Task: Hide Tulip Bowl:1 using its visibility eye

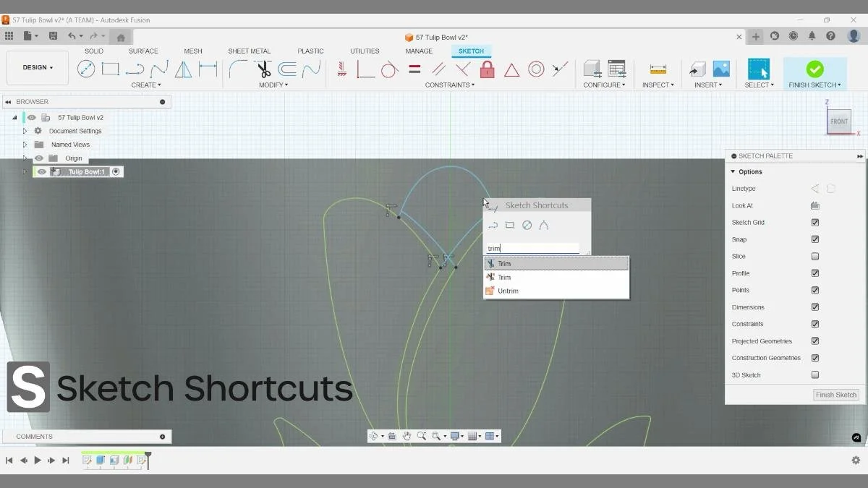Action: 41,171
